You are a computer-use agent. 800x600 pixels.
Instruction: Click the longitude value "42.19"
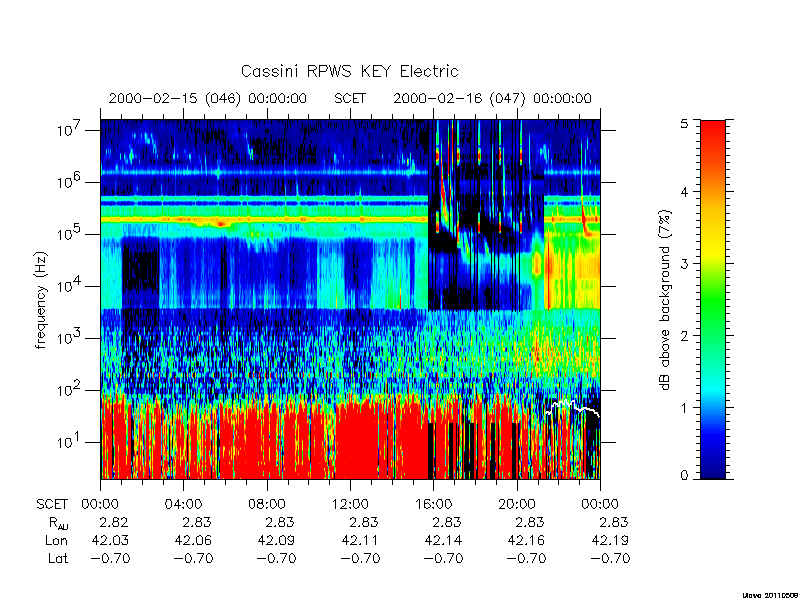pyautogui.click(x=610, y=540)
